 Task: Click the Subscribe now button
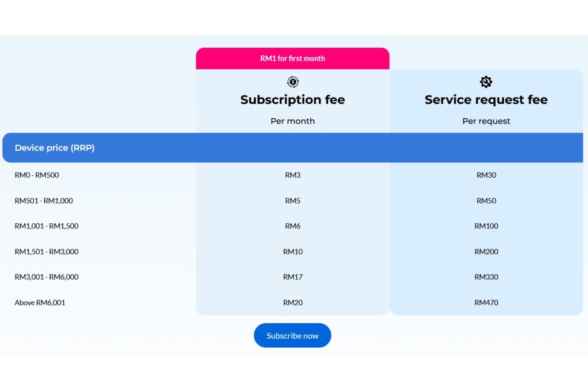[x=292, y=335]
